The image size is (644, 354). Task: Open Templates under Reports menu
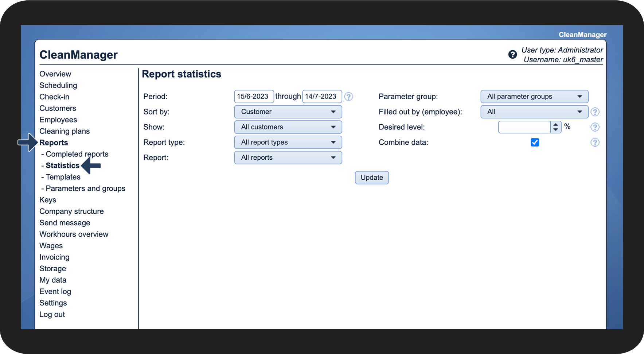tap(63, 177)
